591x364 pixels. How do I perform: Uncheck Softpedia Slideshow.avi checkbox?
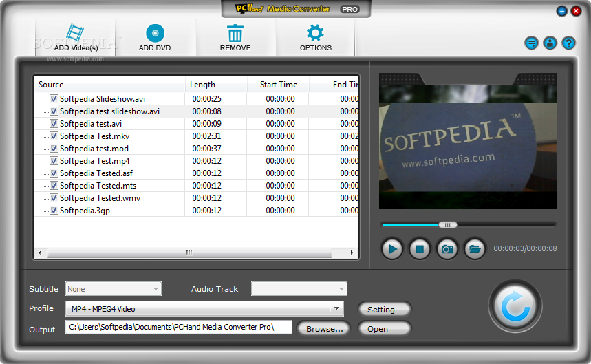pos(54,98)
